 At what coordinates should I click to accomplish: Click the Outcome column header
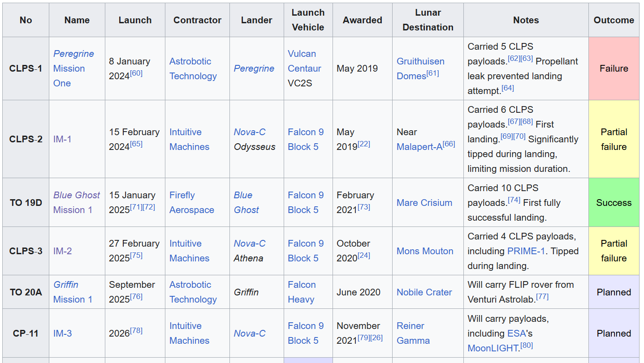pos(613,20)
